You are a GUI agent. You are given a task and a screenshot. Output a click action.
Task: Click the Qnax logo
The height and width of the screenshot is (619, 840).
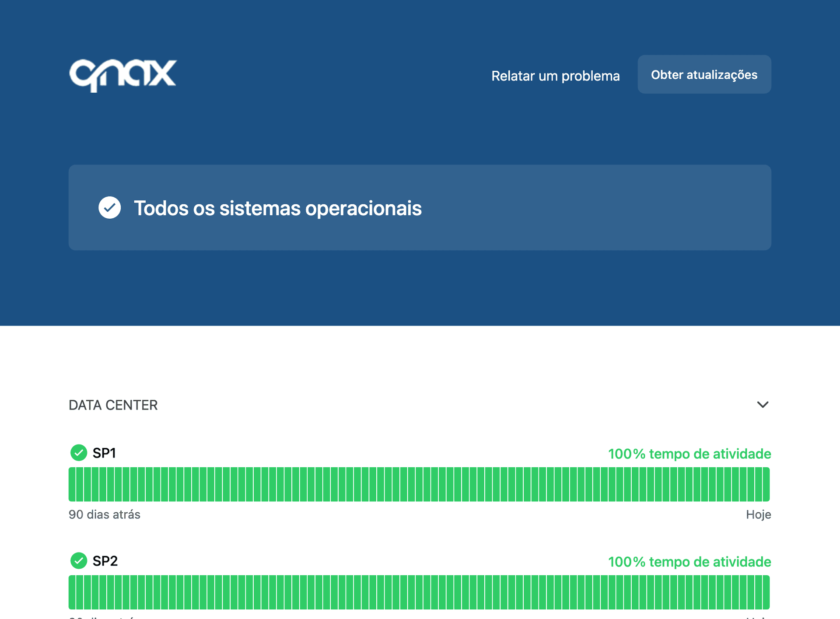click(123, 75)
